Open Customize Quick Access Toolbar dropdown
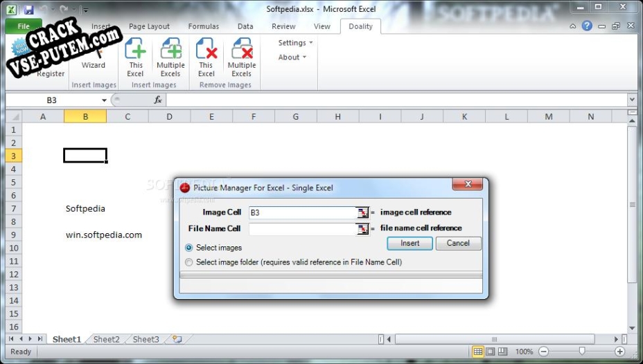This screenshot has height=364, width=643. pyautogui.click(x=85, y=10)
